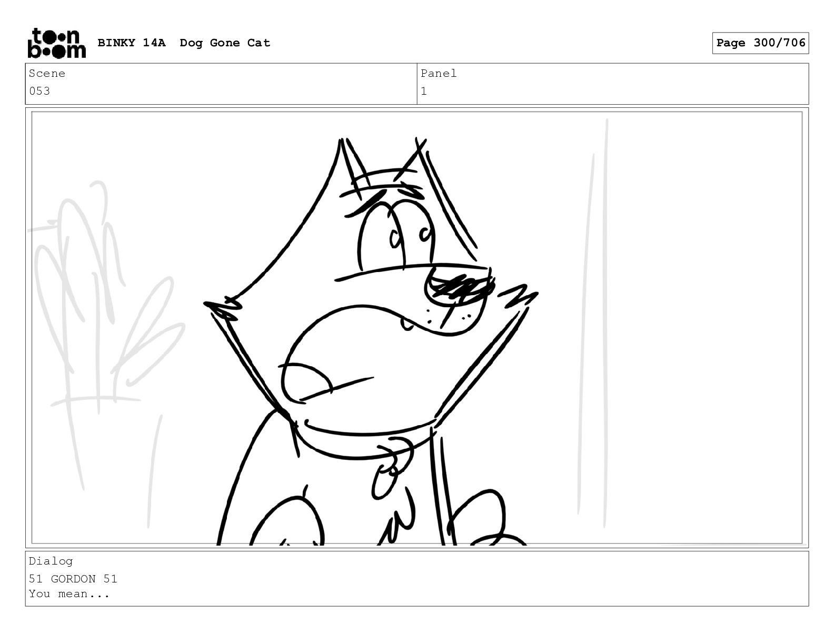Click the 'Dialog' label
Viewport: 834px width, 644px height.
51,561
